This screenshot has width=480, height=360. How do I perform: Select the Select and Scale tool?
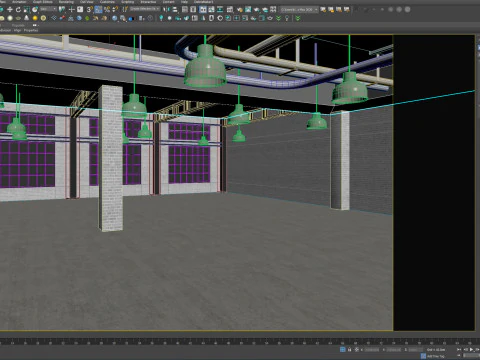(x=26, y=9)
